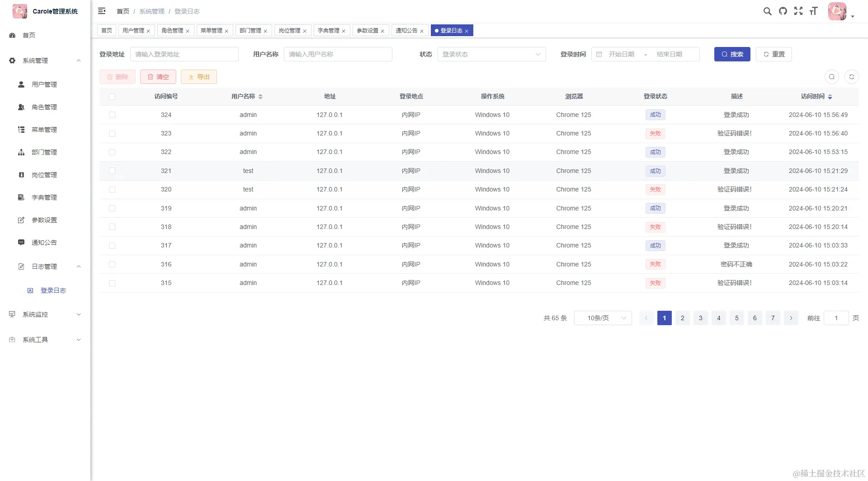Open 登录日志 sidebar item
Viewport: 868px width, 481px height.
[45, 290]
